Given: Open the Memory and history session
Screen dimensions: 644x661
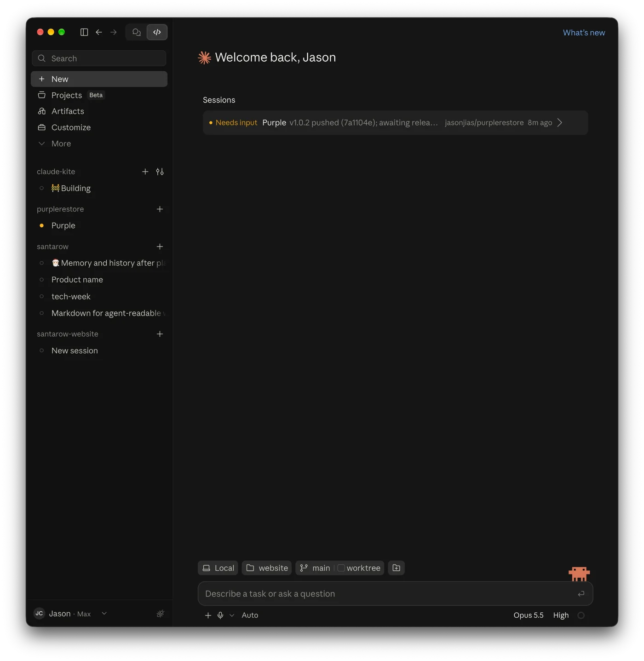Looking at the screenshot, I should pyautogui.click(x=99, y=263).
